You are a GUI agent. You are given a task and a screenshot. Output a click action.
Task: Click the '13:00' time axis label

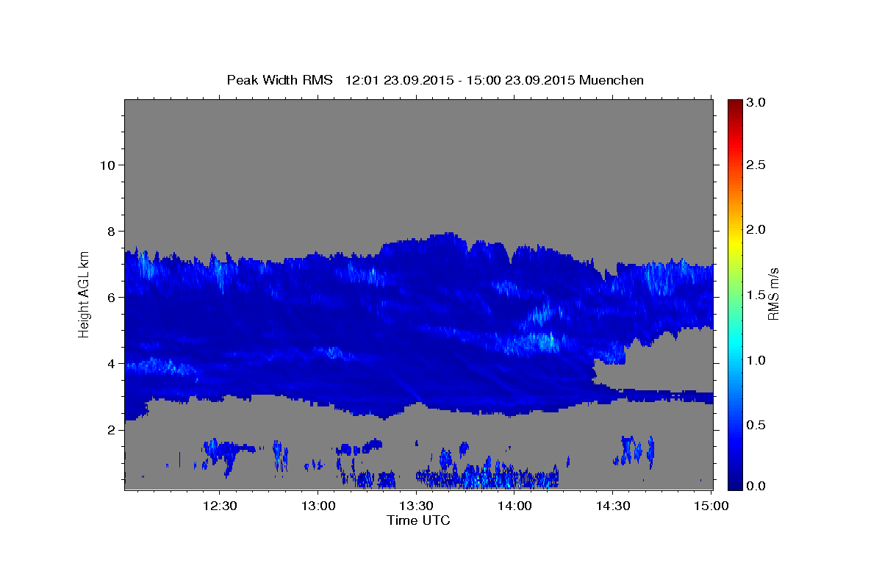(x=318, y=506)
